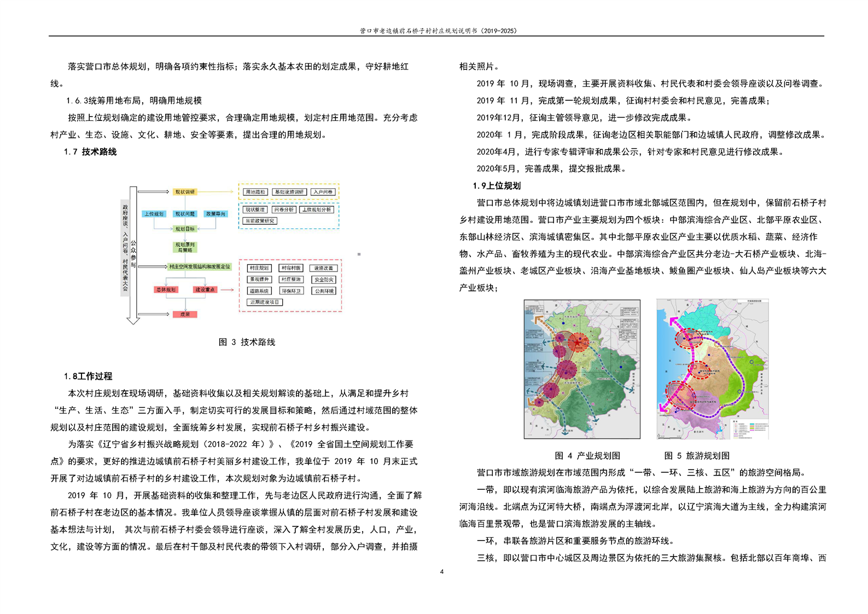Click the red '建设重点' flowchart box

point(205,289)
